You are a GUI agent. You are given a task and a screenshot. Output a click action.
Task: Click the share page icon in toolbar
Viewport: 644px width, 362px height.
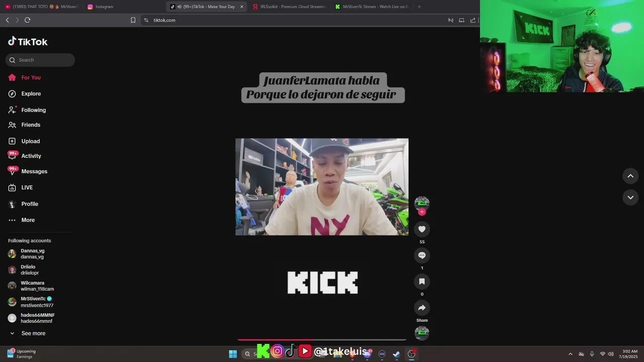click(x=473, y=20)
